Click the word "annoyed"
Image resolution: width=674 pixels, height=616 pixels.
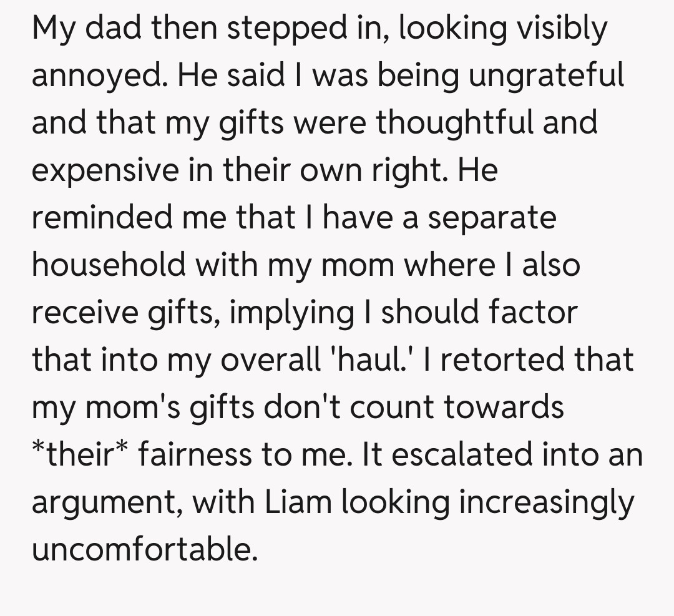click(x=98, y=76)
